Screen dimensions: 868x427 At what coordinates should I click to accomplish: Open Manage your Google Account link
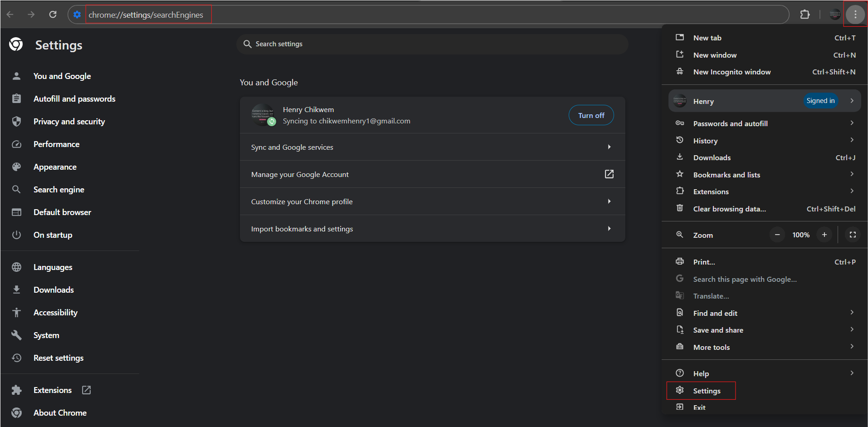pos(433,174)
